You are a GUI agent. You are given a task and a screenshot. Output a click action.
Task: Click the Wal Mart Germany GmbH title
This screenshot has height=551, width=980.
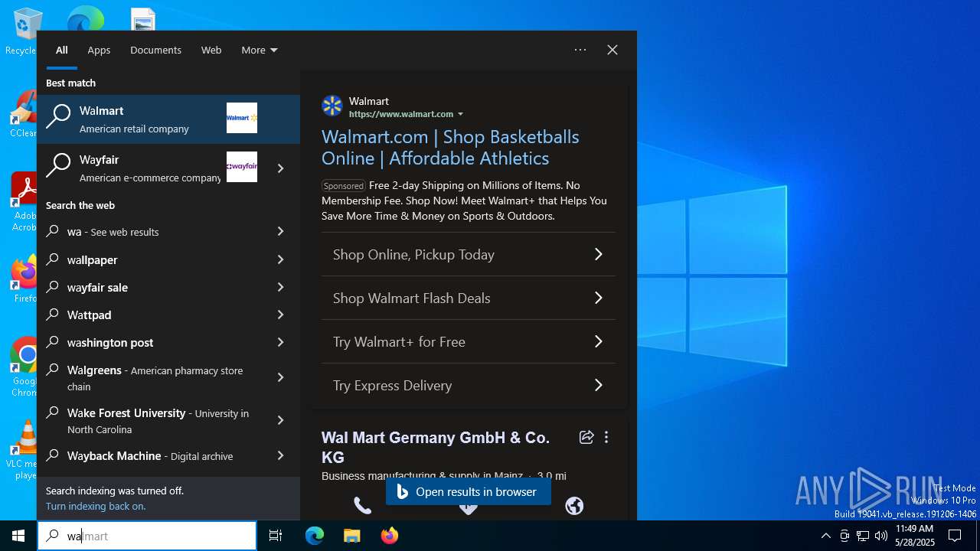coord(436,447)
